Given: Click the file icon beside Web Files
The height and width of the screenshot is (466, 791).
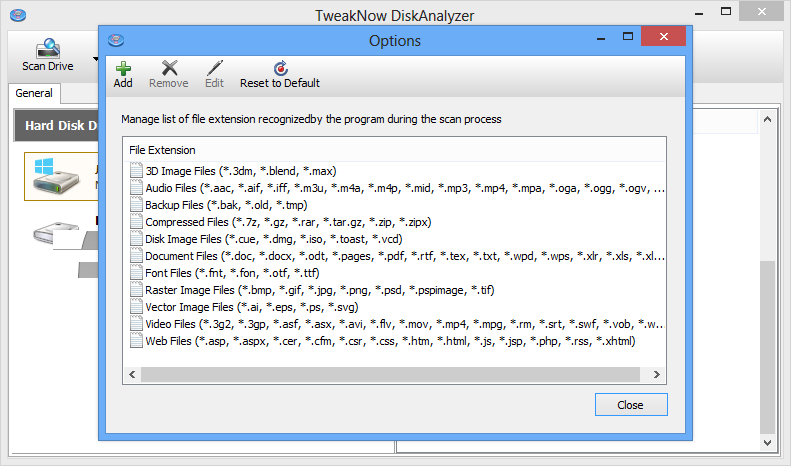Looking at the screenshot, I should pos(136,341).
